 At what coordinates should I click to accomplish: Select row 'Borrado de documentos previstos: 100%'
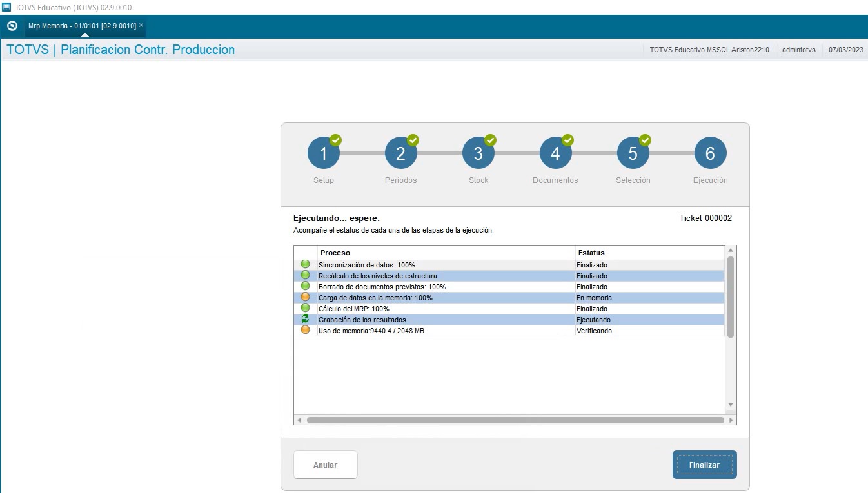(x=509, y=287)
